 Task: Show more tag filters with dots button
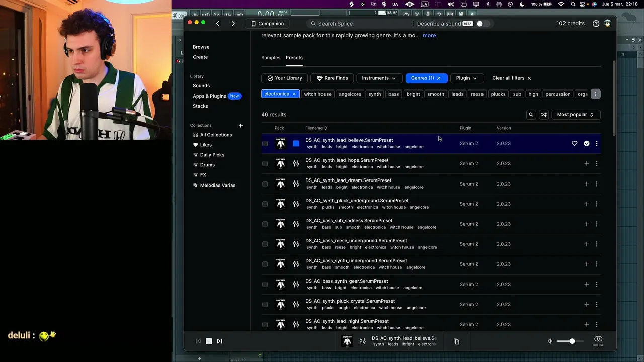(595, 94)
